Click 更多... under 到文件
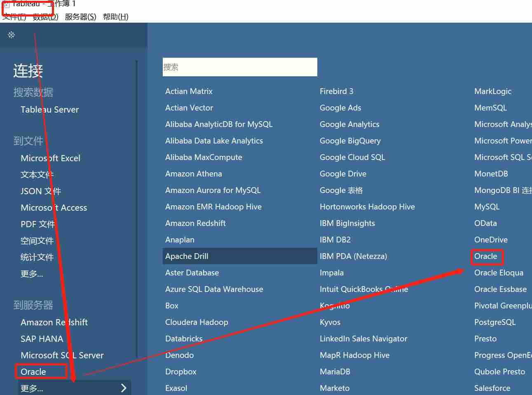The image size is (532, 395). [32, 274]
